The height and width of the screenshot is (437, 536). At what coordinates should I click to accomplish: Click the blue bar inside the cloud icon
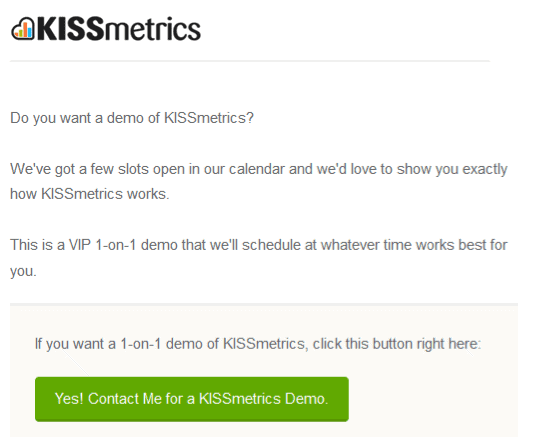click(x=29, y=31)
